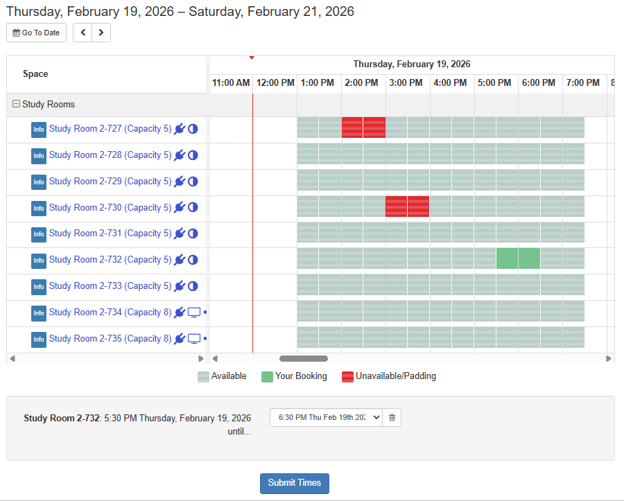Select 1:00 PM slot for Room 2-735

[x=308, y=337]
